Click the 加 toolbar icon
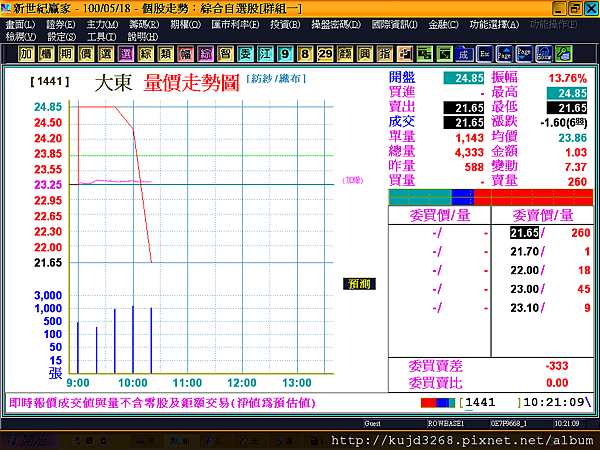 point(26,54)
